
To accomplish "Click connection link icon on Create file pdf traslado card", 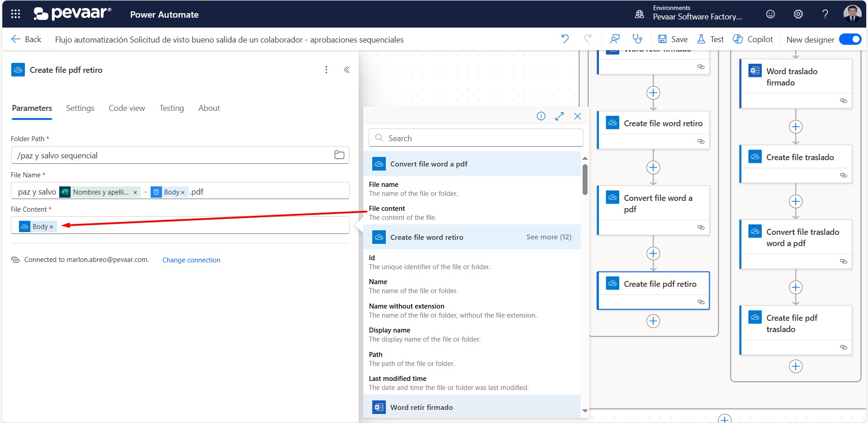I will click(x=844, y=347).
